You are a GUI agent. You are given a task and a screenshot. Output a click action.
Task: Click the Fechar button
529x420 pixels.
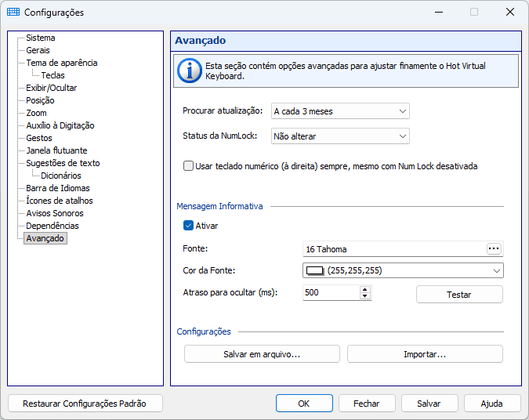click(367, 404)
